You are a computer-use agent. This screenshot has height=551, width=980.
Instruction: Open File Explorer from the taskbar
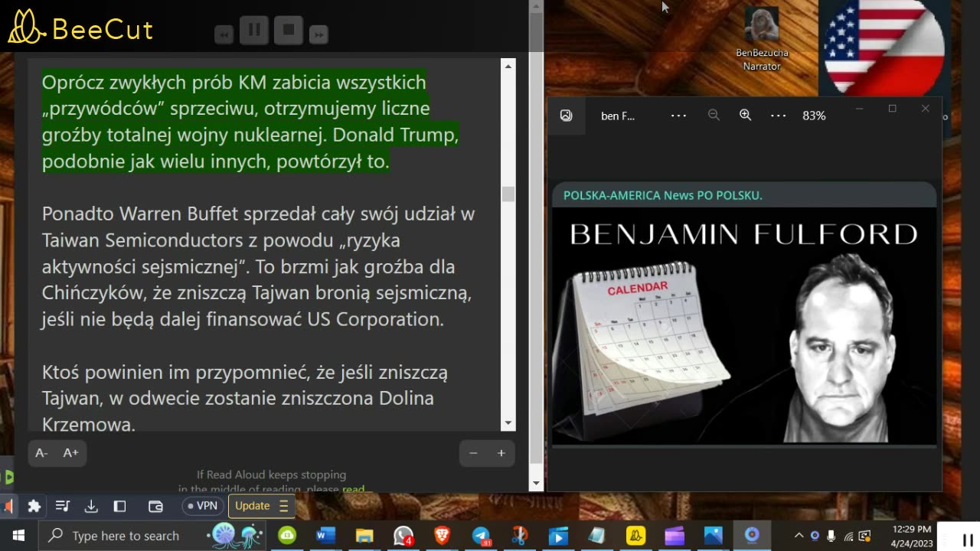click(x=364, y=536)
